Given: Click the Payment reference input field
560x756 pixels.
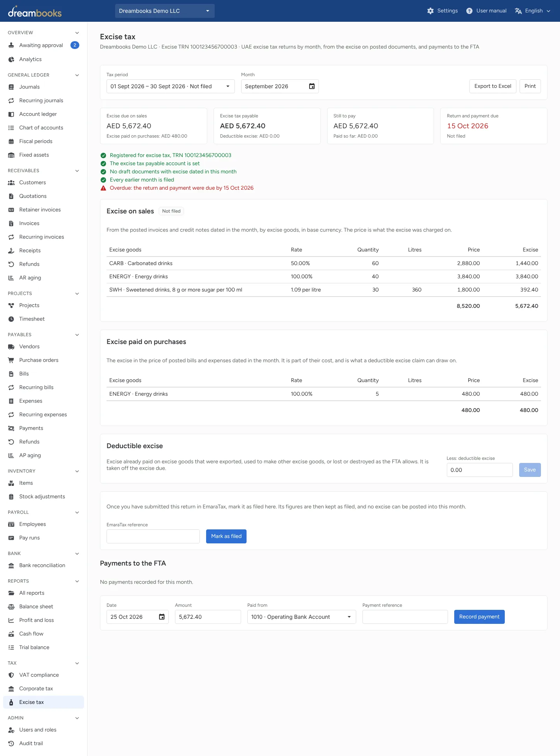Looking at the screenshot, I should point(405,617).
